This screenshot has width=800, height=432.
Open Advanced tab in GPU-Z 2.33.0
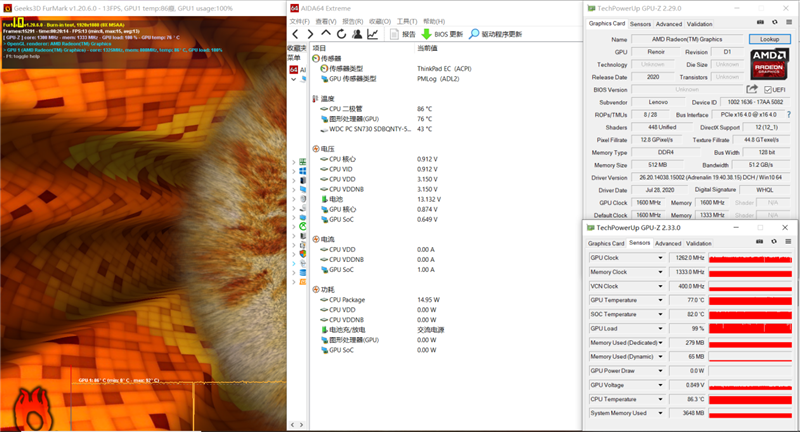pos(668,244)
